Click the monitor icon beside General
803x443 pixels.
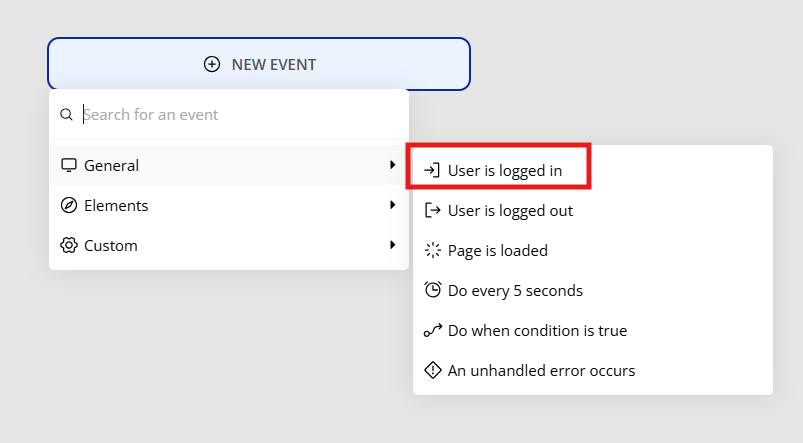[69, 165]
